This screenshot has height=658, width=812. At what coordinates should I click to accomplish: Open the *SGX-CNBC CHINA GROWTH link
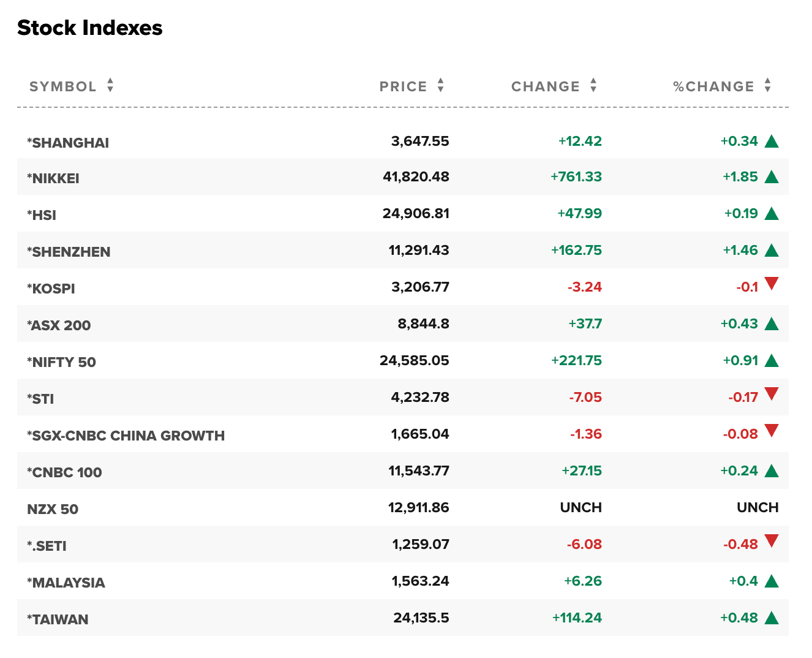point(126,436)
